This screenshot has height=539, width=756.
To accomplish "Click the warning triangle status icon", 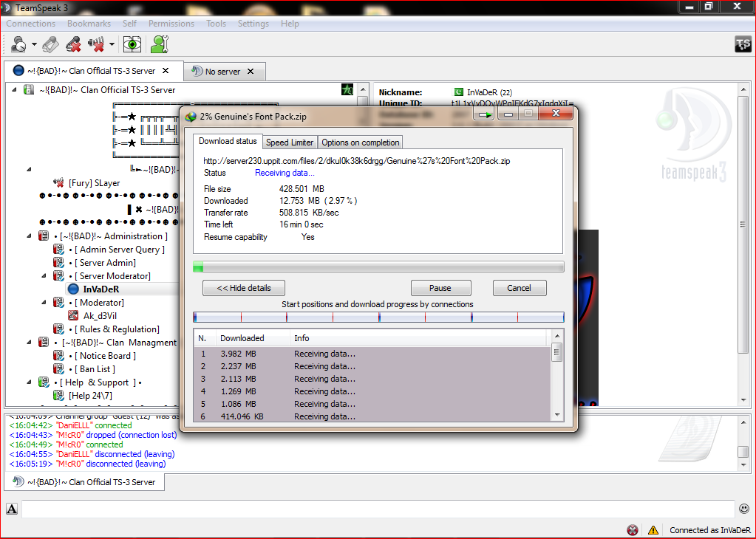I will (653, 530).
